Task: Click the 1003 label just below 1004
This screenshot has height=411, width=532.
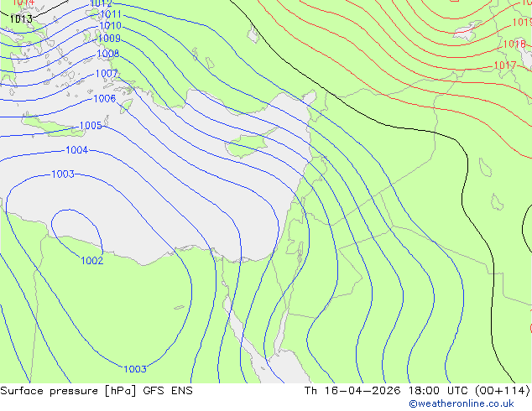Action: pos(63,174)
